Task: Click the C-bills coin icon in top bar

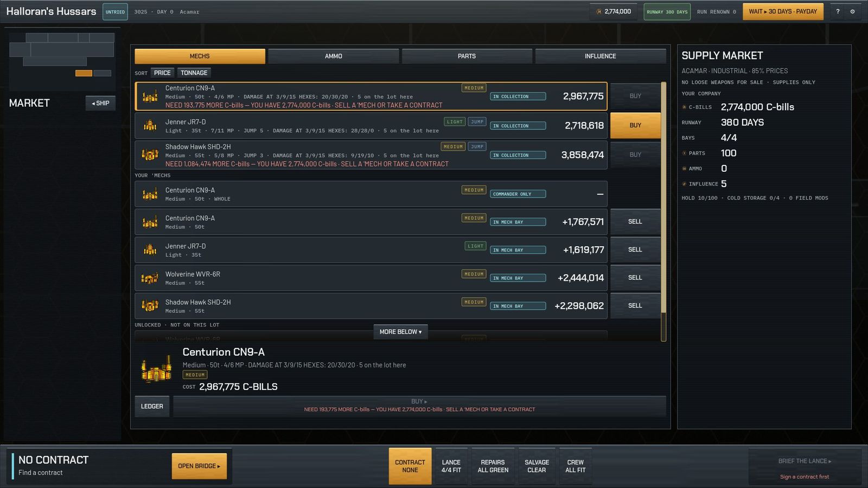Action: click(599, 11)
